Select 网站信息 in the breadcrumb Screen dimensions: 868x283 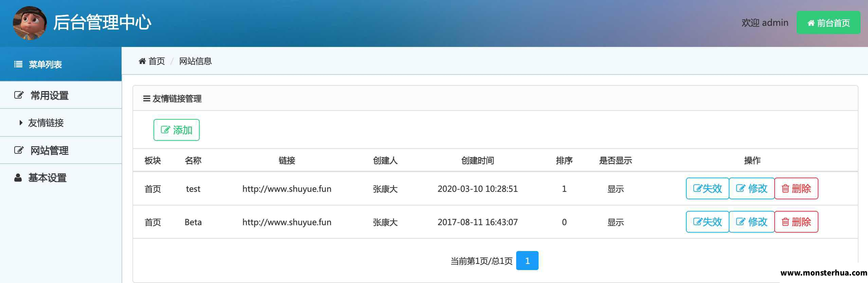196,61
